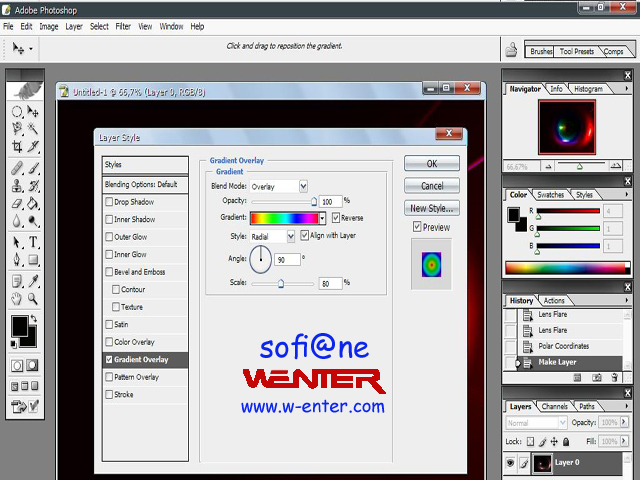
Task: Uncheck the Reverse gradient checkbox
Action: tap(336, 217)
